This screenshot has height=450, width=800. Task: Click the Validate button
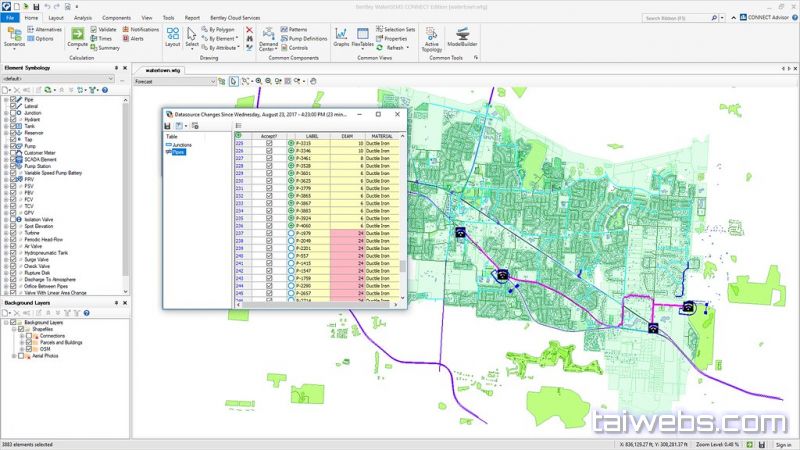click(107, 30)
